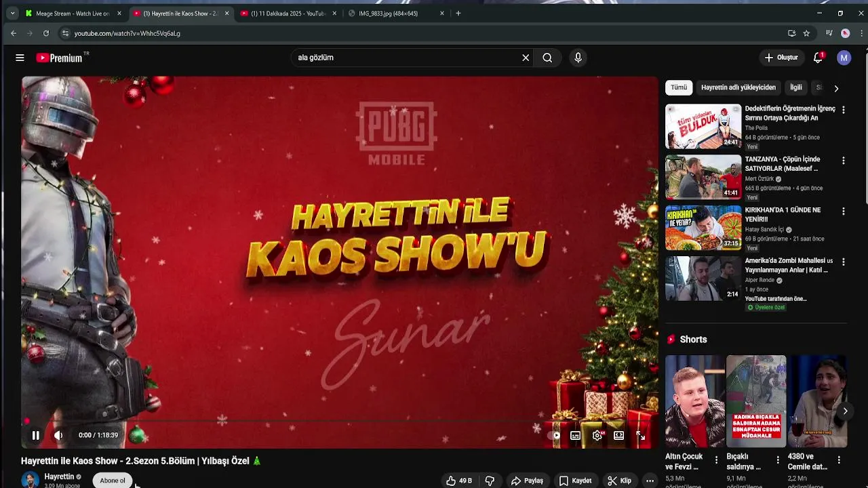The image size is (868, 488).
Task: Like the video with 49 B likes
Action: click(x=459, y=481)
